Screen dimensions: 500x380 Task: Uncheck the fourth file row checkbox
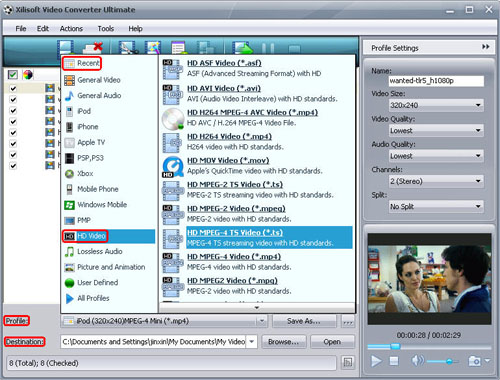pyautogui.click(x=13, y=121)
